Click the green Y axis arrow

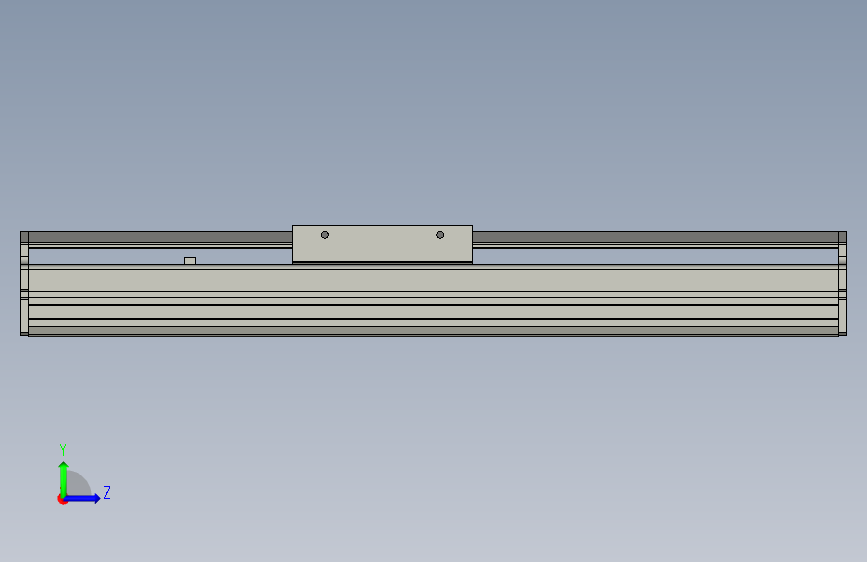pos(63,479)
